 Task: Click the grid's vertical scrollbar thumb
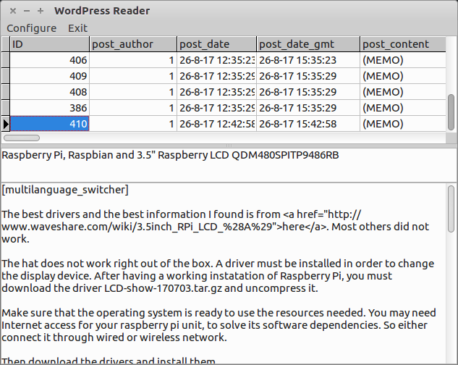[x=451, y=112]
